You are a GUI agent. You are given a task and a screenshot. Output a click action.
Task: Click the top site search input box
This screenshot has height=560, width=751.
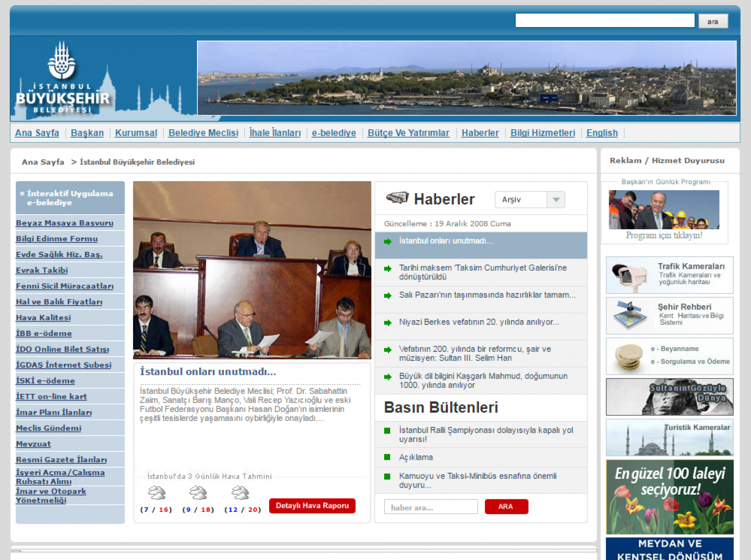pyautogui.click(x=604, y=21)
